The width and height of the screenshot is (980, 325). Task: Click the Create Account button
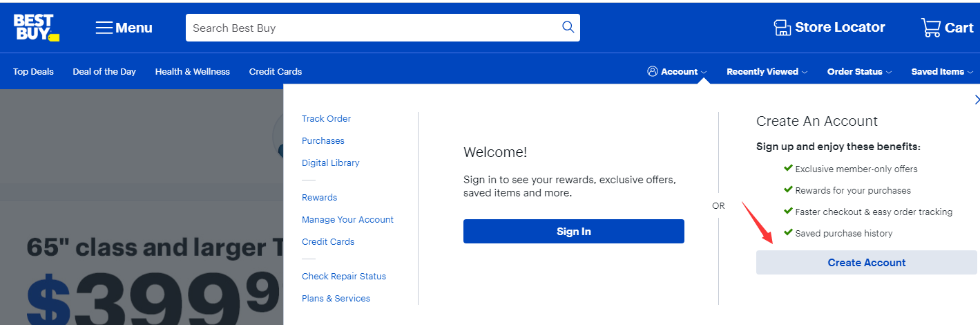(866, 263)
